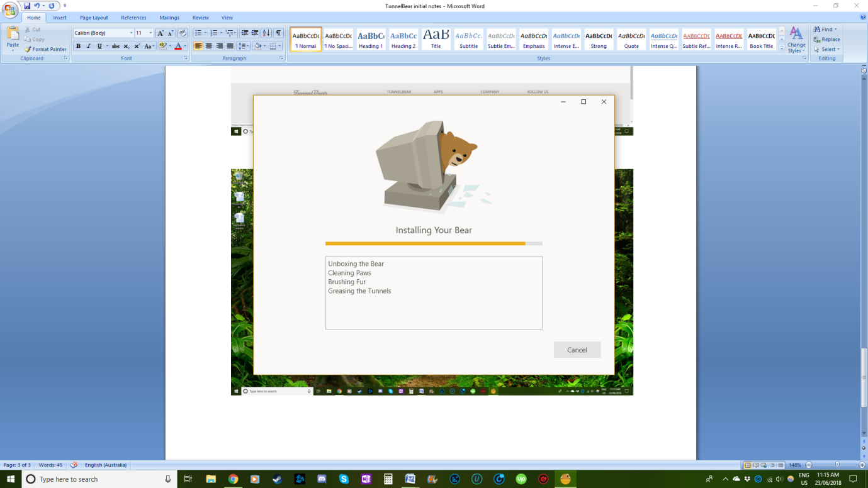Activate the Format Painter
Viewport: 868px width, 488px height.
pos(45,49)
